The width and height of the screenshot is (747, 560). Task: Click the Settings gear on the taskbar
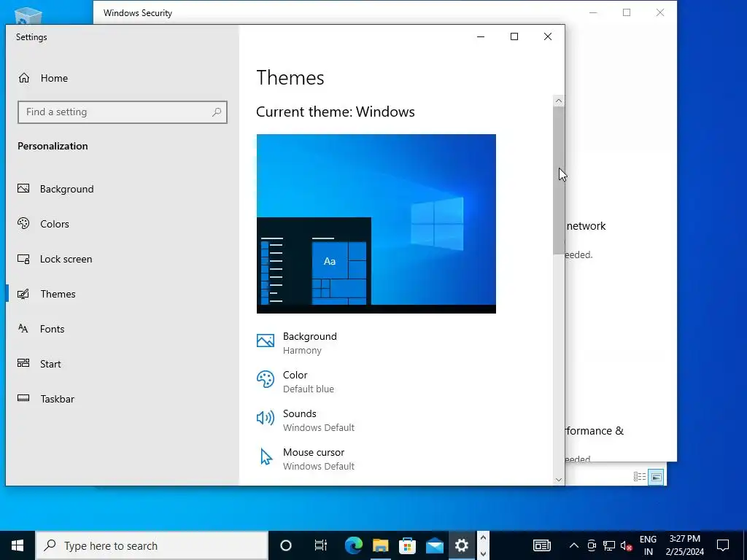coord(461,545)
